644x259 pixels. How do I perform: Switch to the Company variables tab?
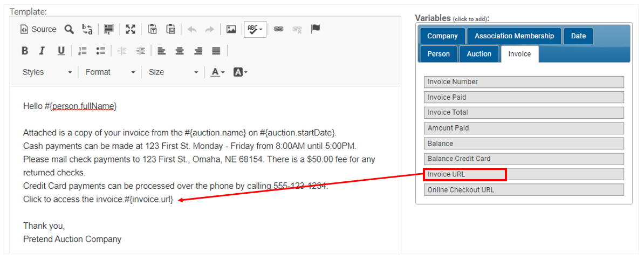click(x=442, y=36)
